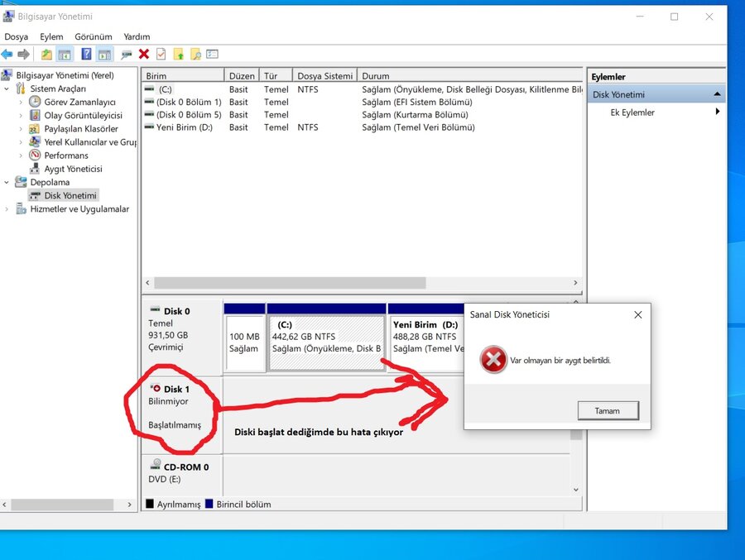Expand the Görev Zamanlayıcı node

tap(21, 102)
